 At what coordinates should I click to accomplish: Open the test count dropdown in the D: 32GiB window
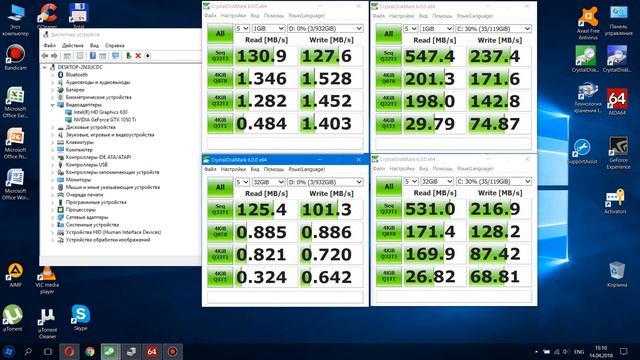(242, 182)
